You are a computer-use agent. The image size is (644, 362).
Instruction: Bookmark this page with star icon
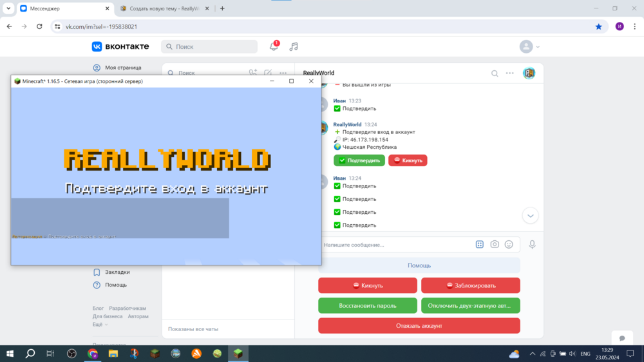coord(598,26)
